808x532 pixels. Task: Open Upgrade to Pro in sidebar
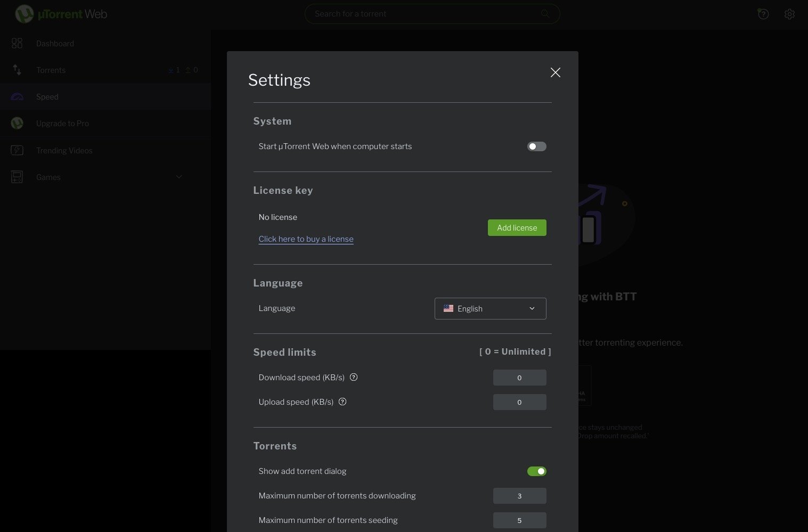[105, 123]
